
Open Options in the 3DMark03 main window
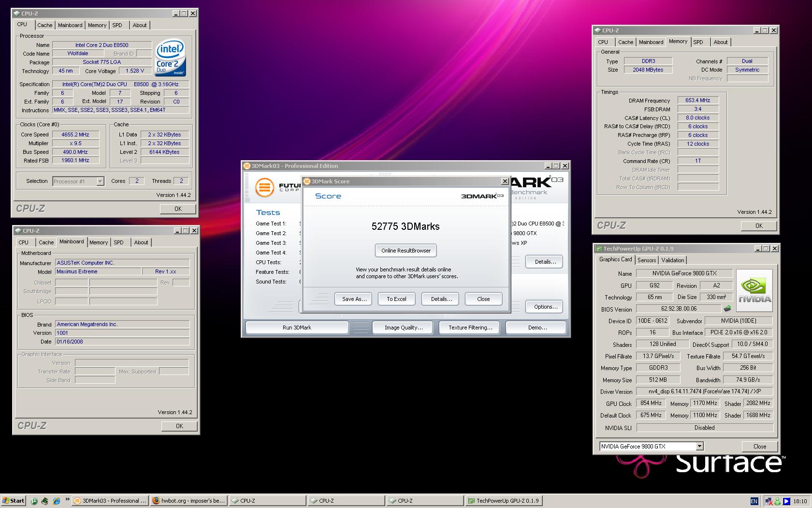tap(545, 307)
